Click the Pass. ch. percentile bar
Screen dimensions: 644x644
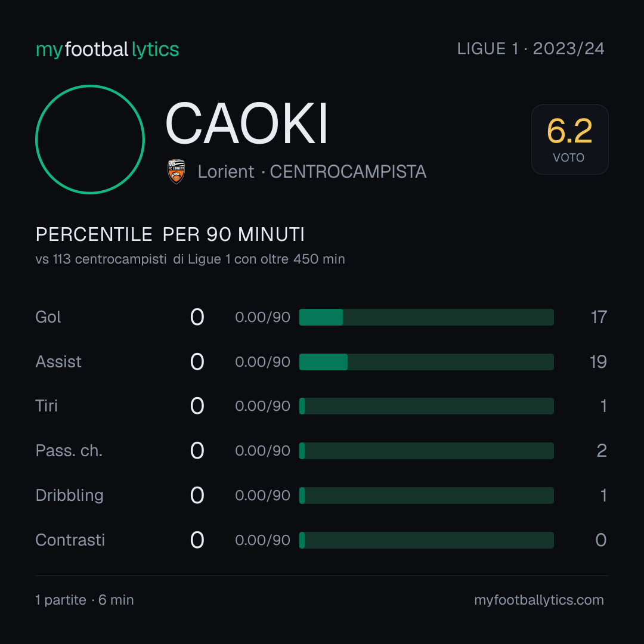coord(426,451)
